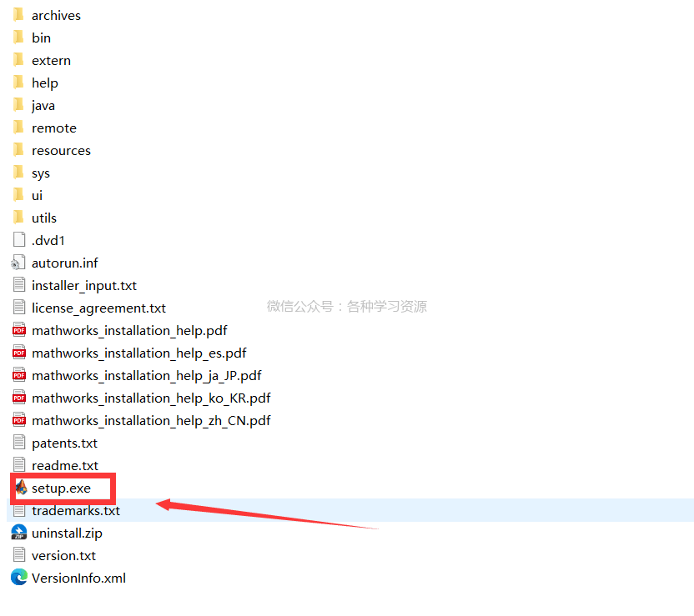Select the installer_input.txt file

point(83,285)
